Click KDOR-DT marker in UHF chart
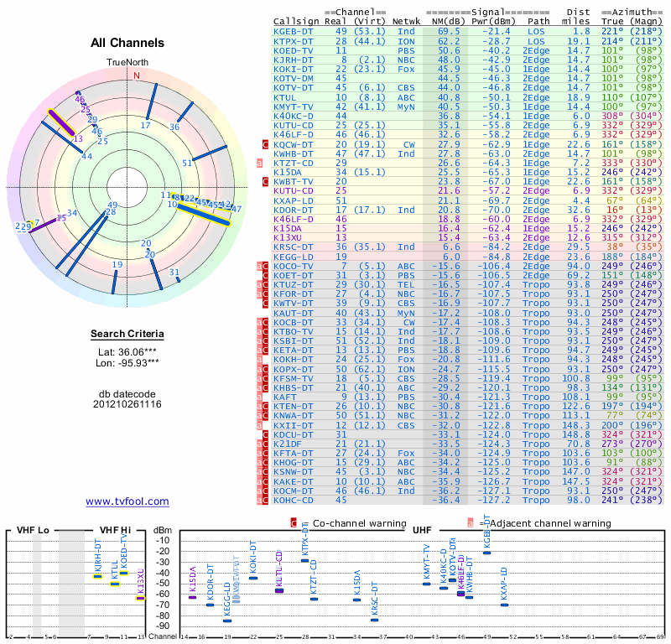The width and height of the screenshot is (671, 644). (211, 605)
